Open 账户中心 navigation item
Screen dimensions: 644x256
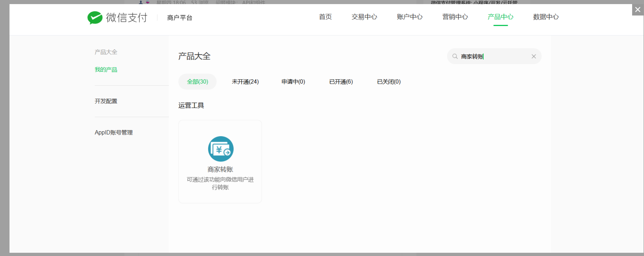pos(409,17)
